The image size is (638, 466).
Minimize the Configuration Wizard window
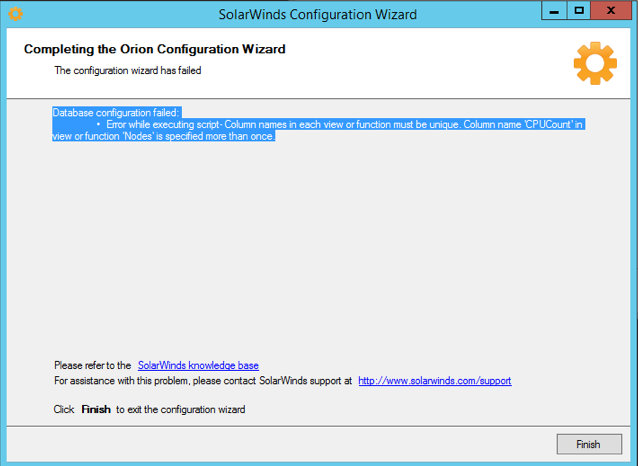pos(554,11)
